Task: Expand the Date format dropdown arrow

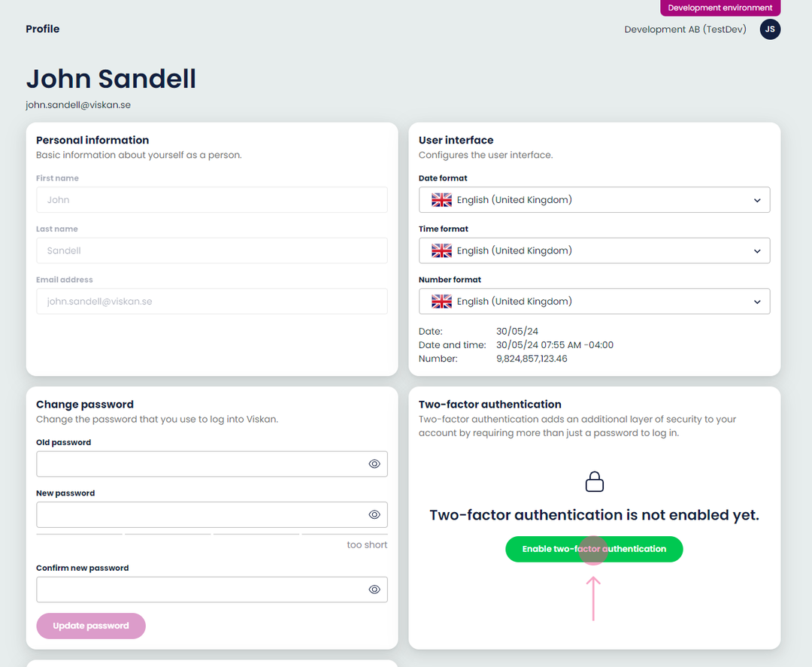Action: [x=757, y=201]
